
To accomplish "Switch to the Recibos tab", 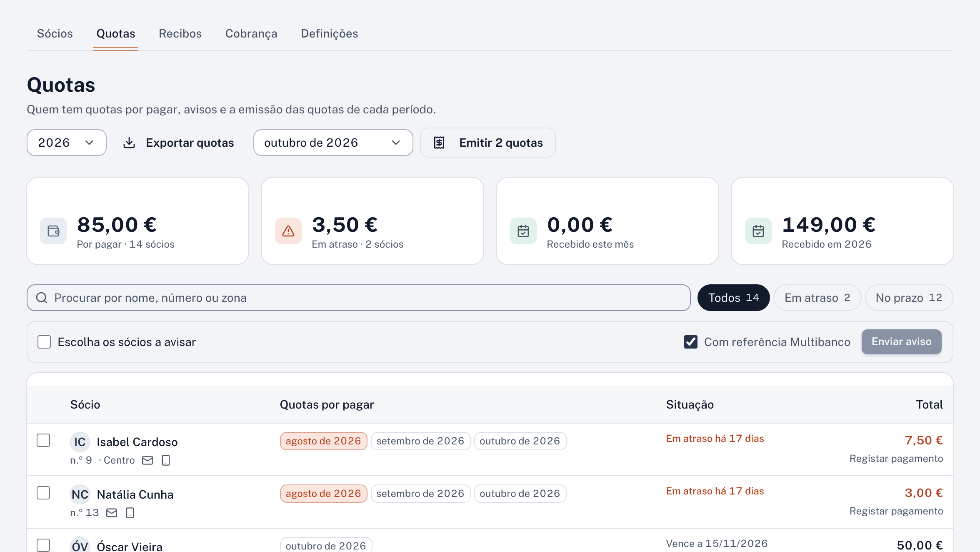I will [180, 33].
